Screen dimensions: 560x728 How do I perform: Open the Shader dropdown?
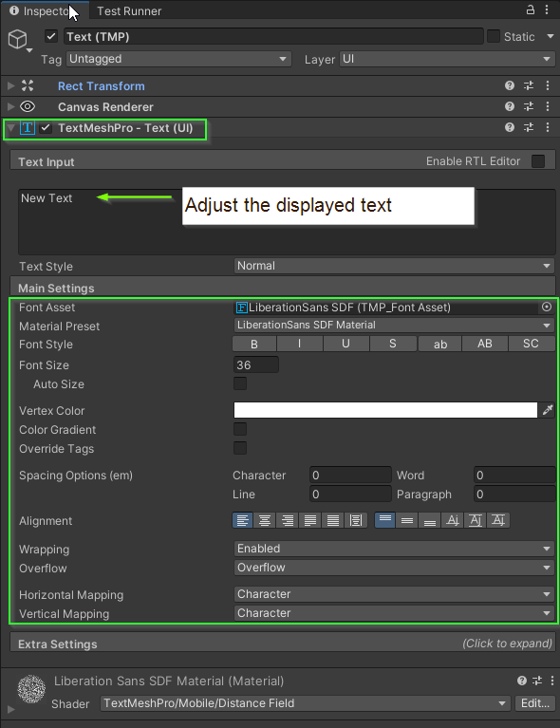pos(305,703)
